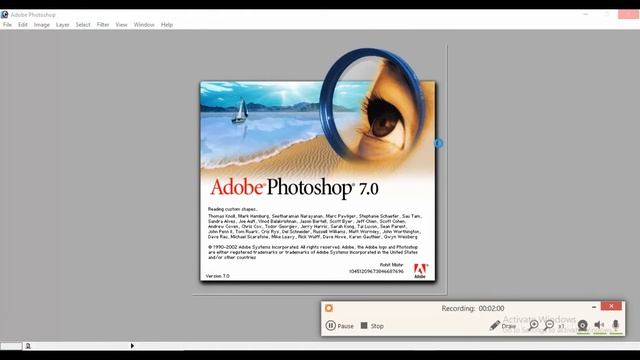
Task: Open the File menu
Action: click(x=7, y=25)
